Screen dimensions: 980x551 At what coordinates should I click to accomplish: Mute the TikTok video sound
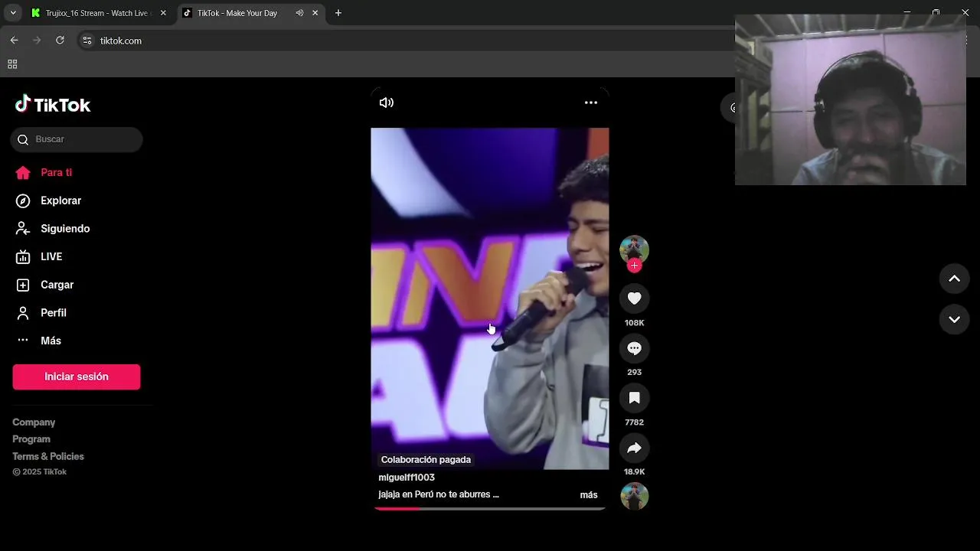(387, 103)
